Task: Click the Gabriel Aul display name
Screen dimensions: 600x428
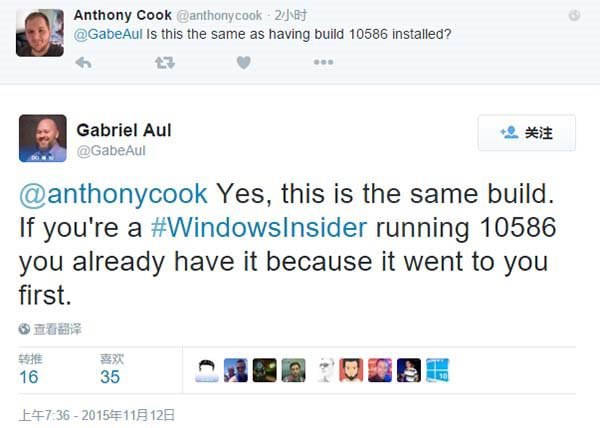Action: tap(122, 129)
